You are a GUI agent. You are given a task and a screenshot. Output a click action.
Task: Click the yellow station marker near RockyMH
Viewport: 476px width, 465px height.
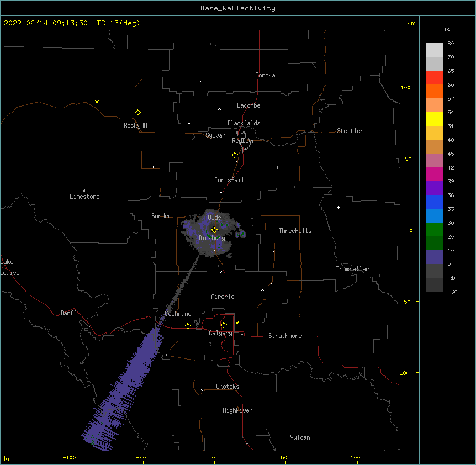click(138, 113)
